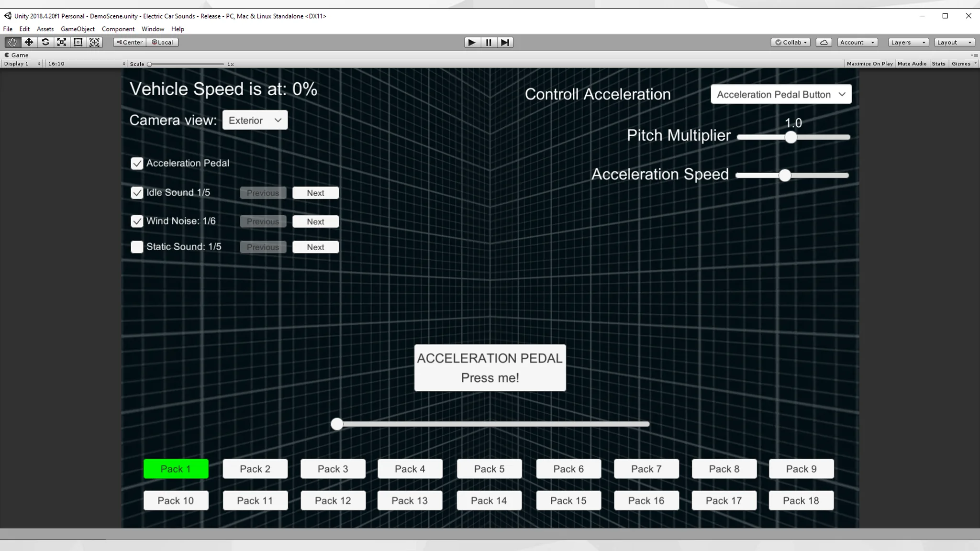Open the GameObject menu

pyautogui.click(x=78, y=29)
